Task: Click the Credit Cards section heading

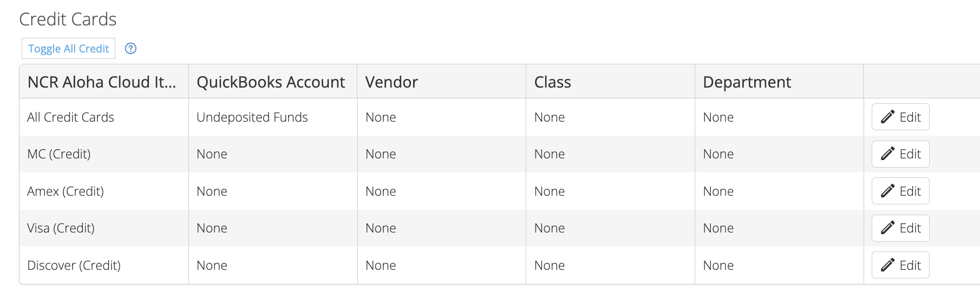Action: [68, 19]
